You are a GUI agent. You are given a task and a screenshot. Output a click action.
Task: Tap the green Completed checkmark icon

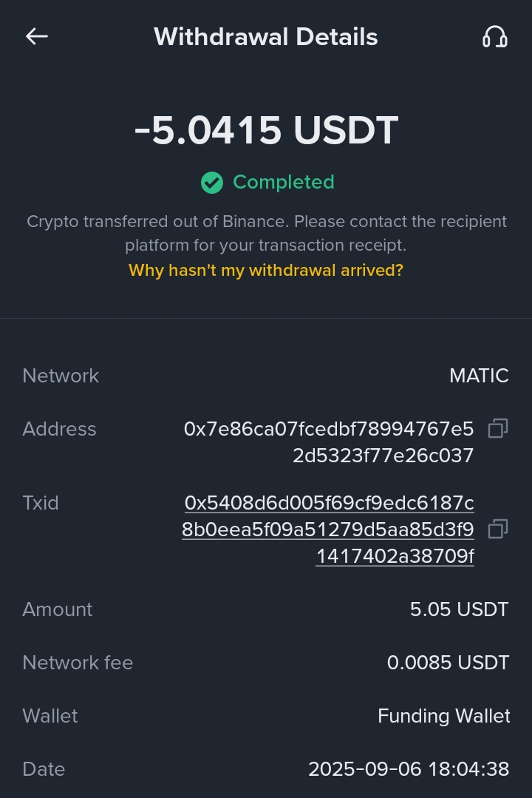212,183
